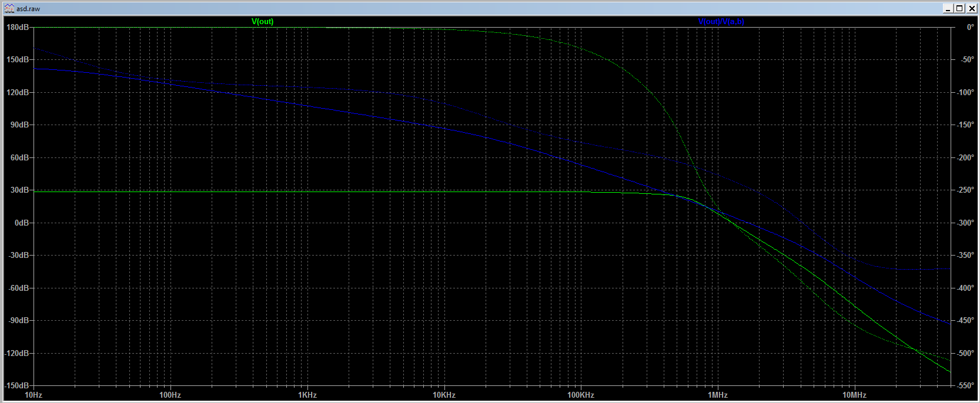Click the -200° phase axis label
This screenshot has height=403, width=980.
point(966,158)
